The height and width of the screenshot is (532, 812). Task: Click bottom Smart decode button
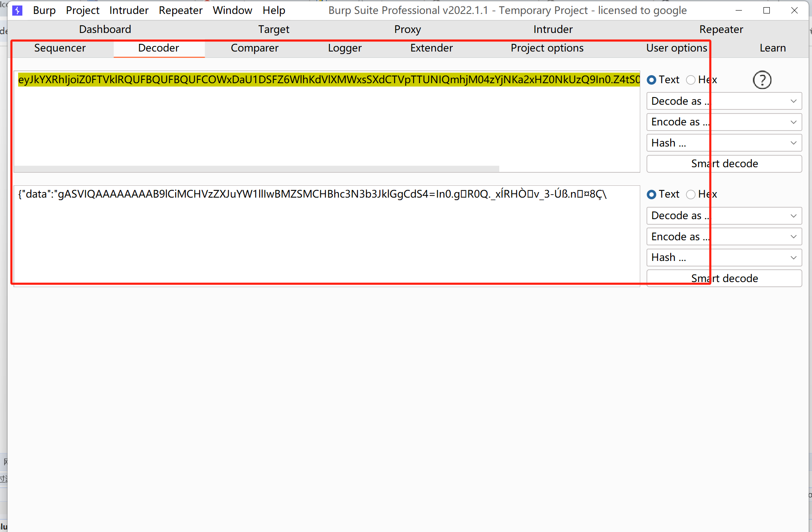click(724, 278)
